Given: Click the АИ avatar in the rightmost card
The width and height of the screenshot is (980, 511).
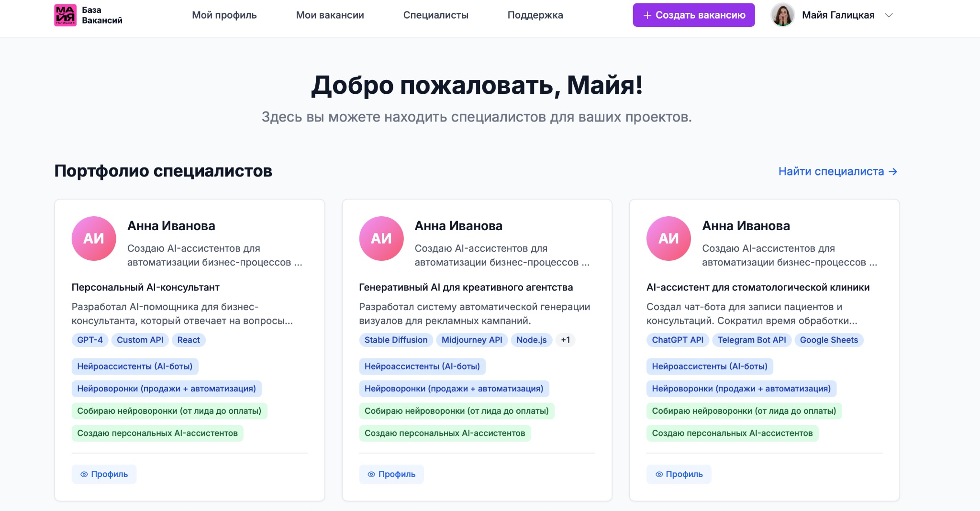Looking at the screenshot, I should click(x=668, y=238).
